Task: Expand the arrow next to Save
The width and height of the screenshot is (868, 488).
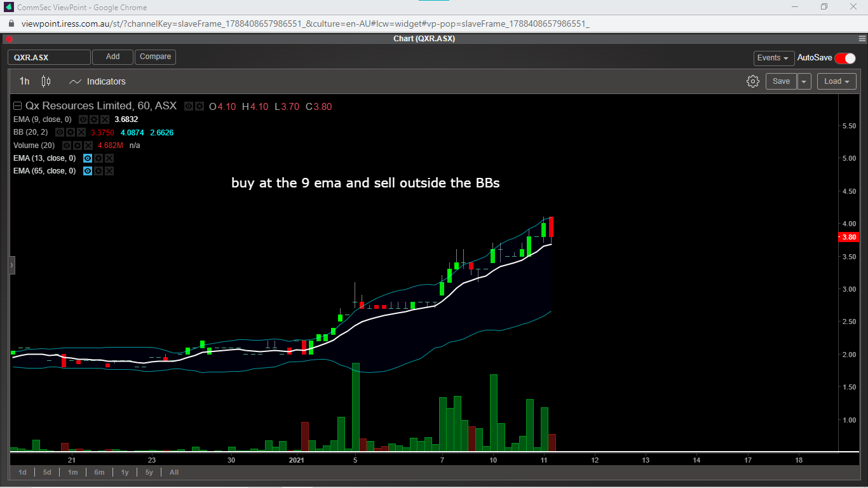Action: [804, 81]
